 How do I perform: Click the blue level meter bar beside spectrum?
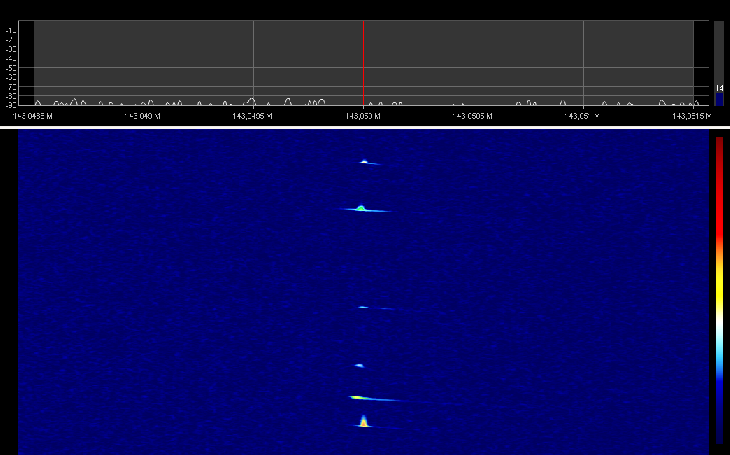pos(719,99)
